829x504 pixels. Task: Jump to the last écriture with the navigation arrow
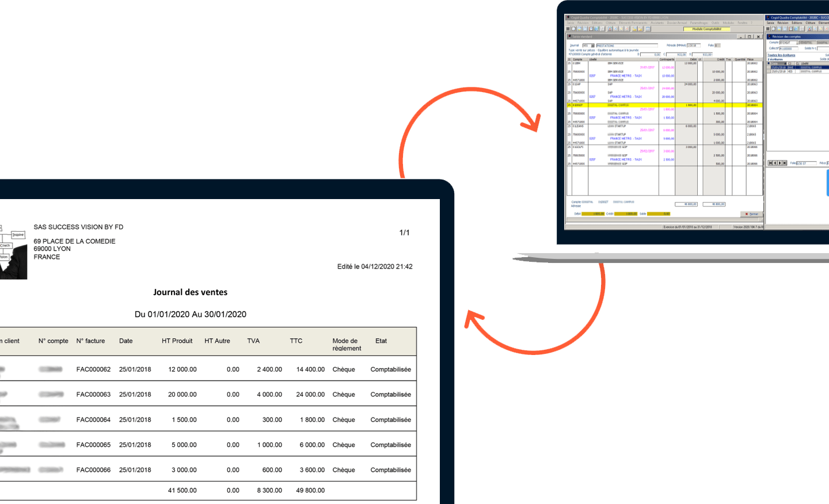785,163
